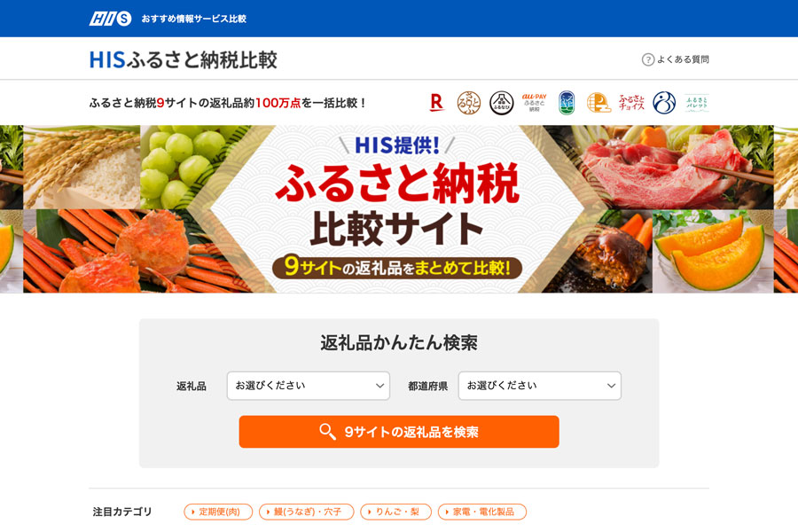798x532 pixels.
Task: Click the black Furunavi mountain logo
Action: 501,103
